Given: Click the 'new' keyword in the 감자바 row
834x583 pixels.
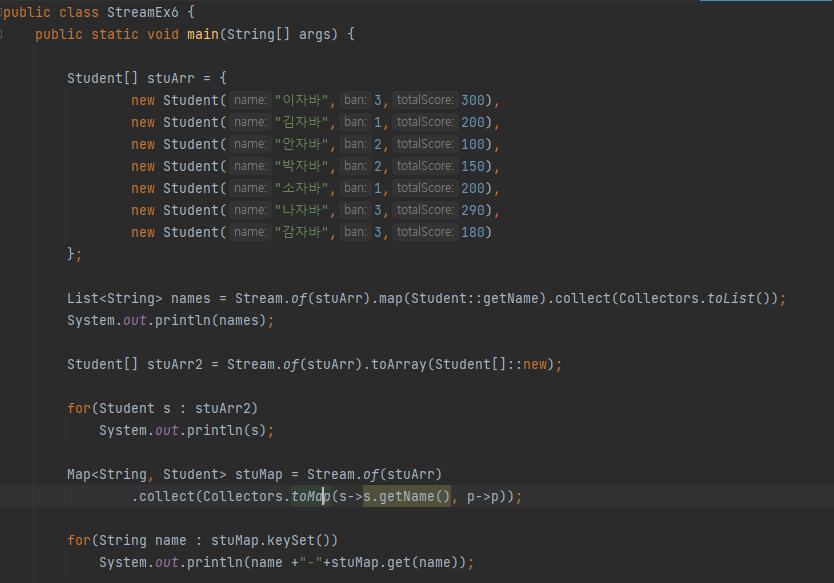Looking at the screenshot, I should click(x=143, y=232).
